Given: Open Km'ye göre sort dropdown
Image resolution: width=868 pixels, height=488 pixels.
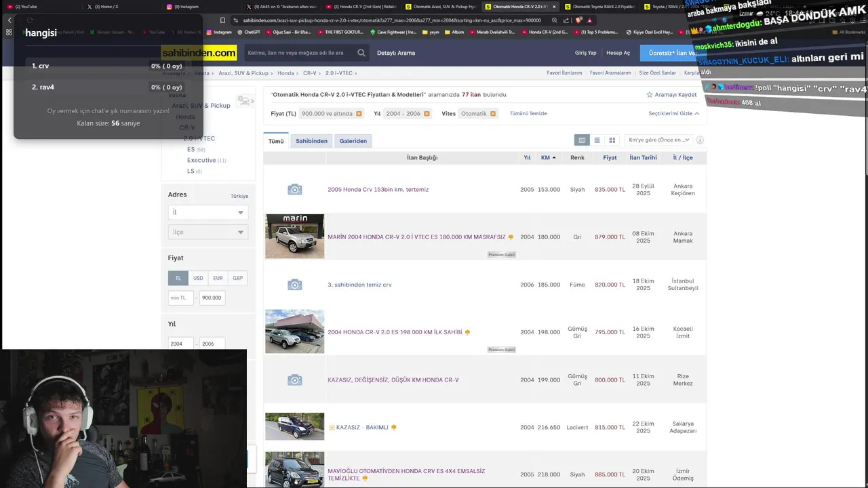Looking at the screenshot, I should [658, 140].
